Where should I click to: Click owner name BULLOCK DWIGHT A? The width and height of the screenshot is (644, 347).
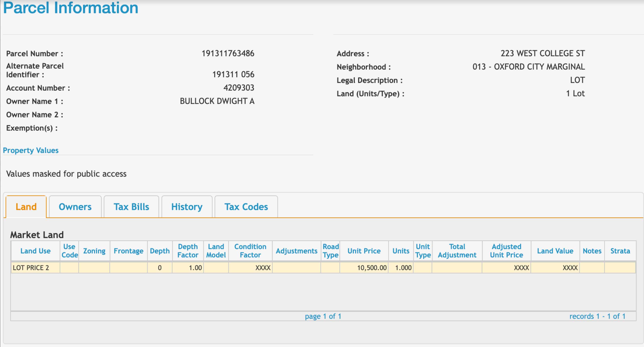217,101
